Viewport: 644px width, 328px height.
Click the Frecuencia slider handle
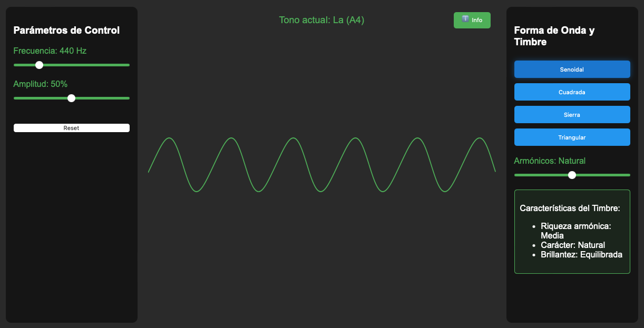tap(39, 65)
